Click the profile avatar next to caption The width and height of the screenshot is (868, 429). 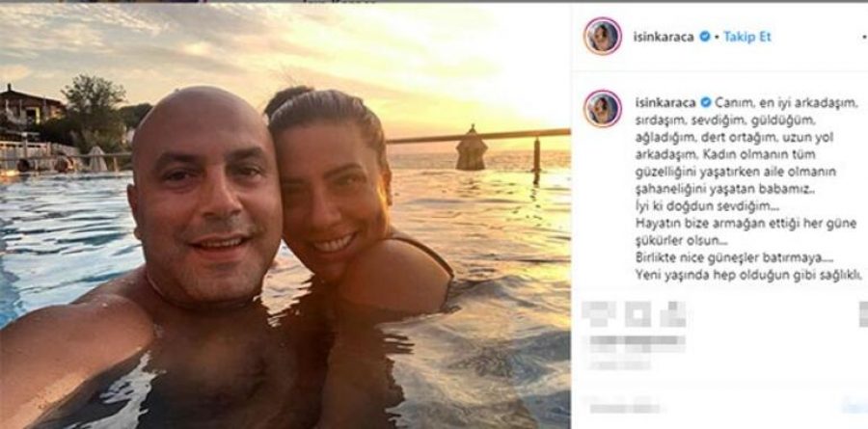(602, 109)
